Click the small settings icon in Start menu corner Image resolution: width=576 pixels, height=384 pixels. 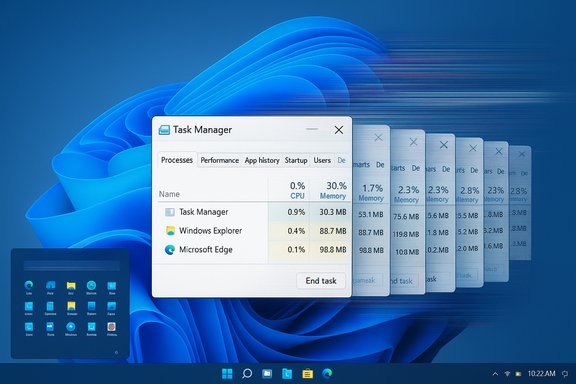click(x=116, y=352)
